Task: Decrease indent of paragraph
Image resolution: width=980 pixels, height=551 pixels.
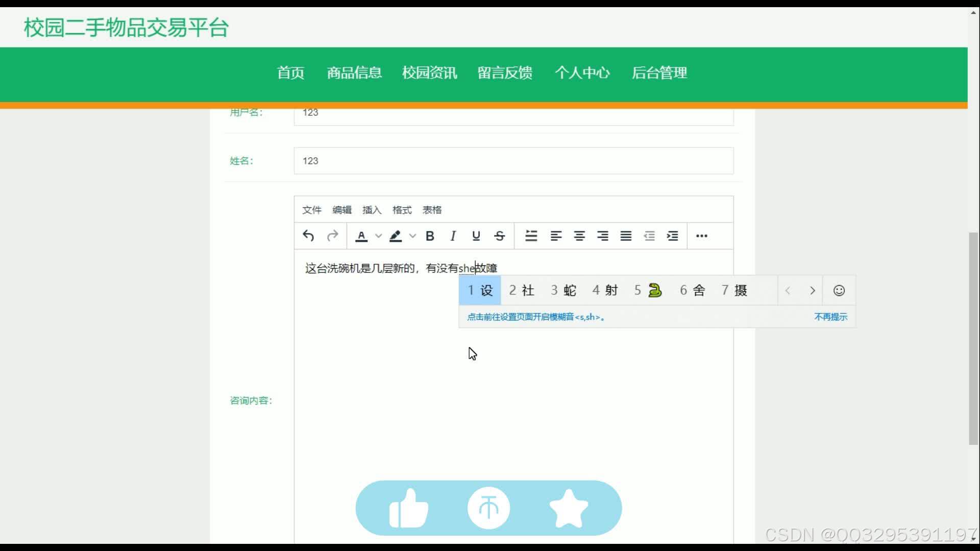Action: click(x=649, y=236)
